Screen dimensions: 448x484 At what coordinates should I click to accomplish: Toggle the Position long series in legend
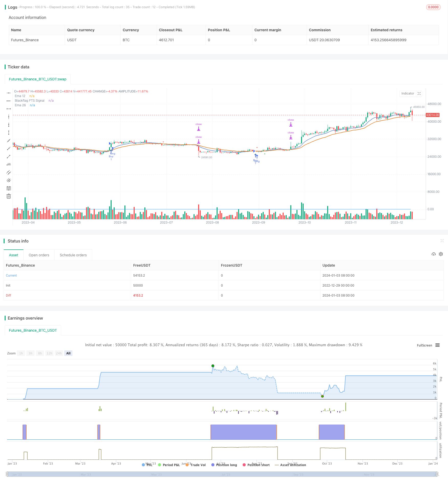[x=224, y=465]
